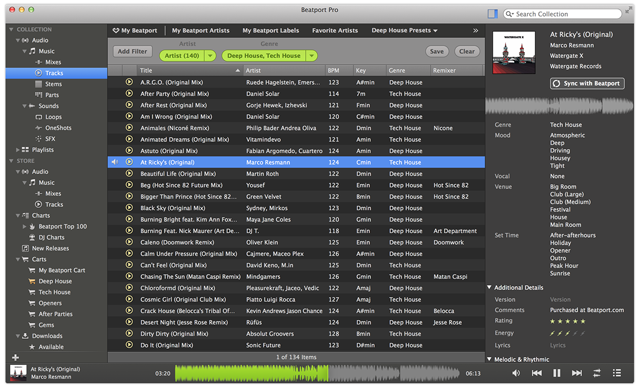
Task: Toggle the sidebar panel icon near search
Action: click(x=493, y=14)
